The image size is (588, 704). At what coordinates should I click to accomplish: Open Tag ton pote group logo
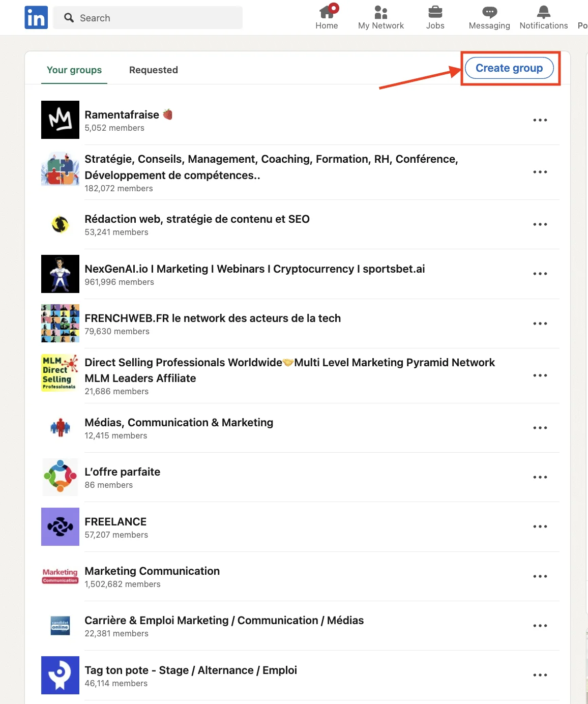coord(60,675)
